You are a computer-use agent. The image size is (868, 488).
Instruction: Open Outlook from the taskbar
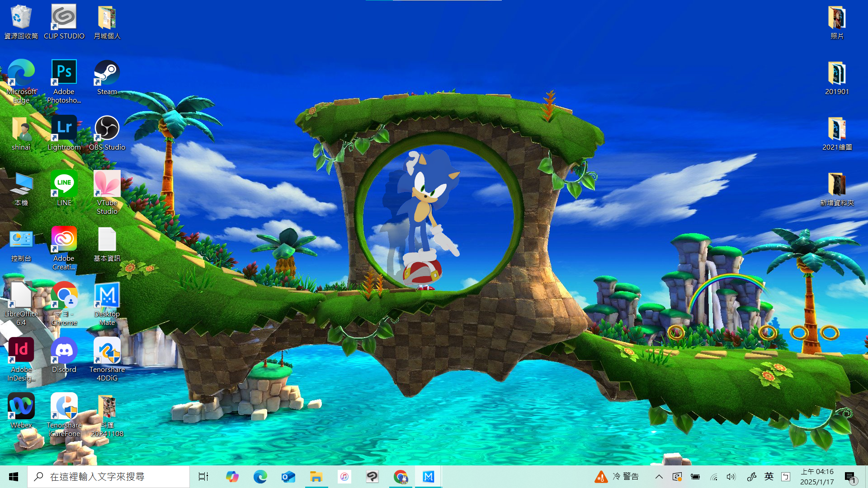(288, 477)
